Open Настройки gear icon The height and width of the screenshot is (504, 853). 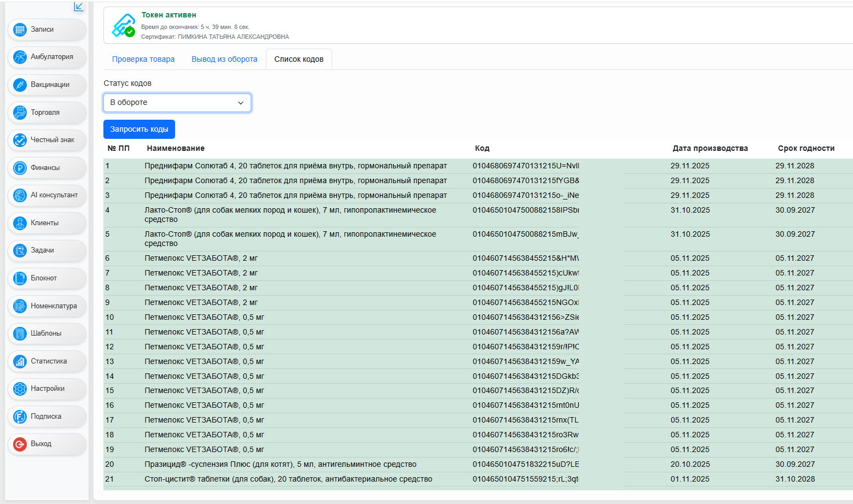tap(20, 389)
